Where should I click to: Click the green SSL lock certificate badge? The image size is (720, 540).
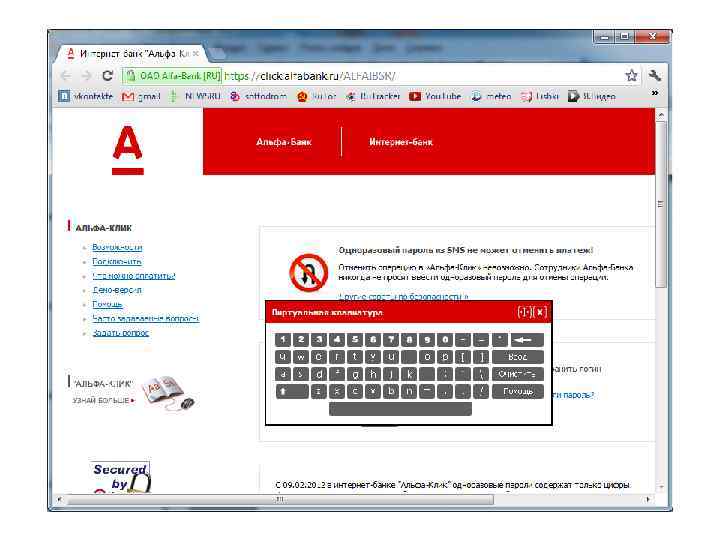[173, 76]
